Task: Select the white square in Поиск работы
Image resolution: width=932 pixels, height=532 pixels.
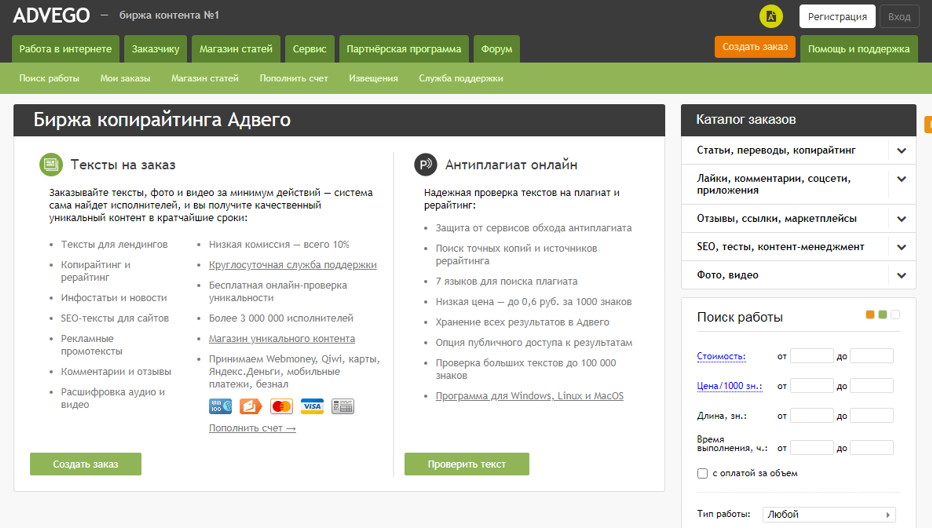Action: 895,314
